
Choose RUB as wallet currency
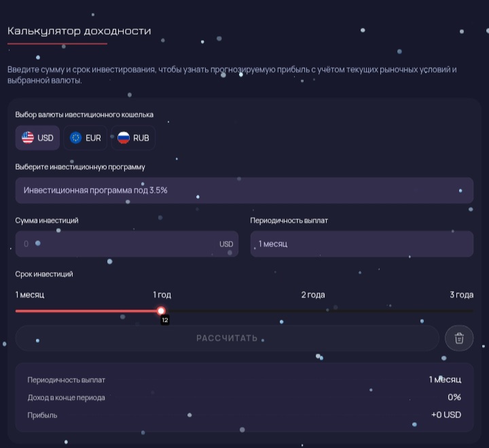[133, 138]
